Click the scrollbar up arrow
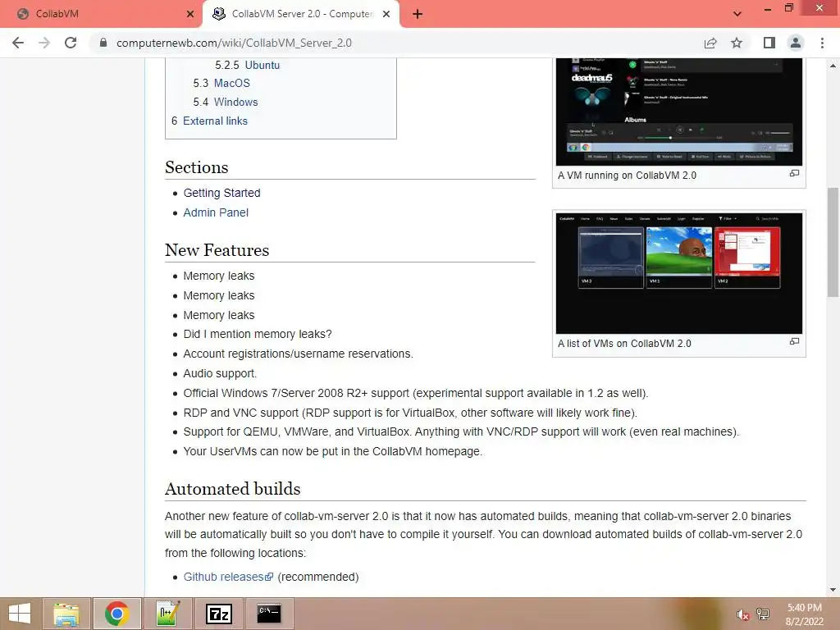The width and height of the screenshot is (840, 630). [833, 66]
